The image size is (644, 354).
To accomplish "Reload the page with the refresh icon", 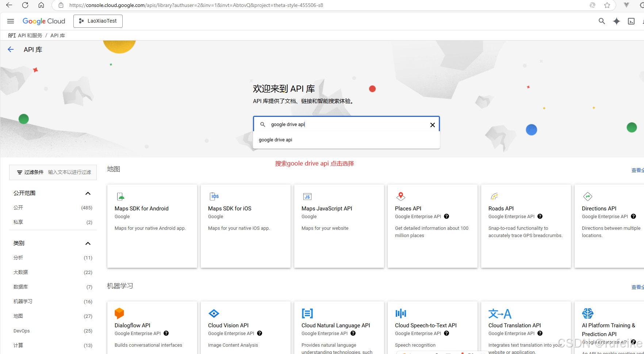I will (25, 5).
